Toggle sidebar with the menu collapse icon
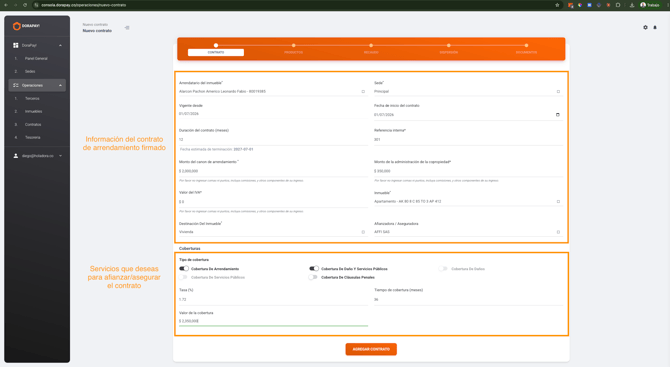 tap(127, 28)
